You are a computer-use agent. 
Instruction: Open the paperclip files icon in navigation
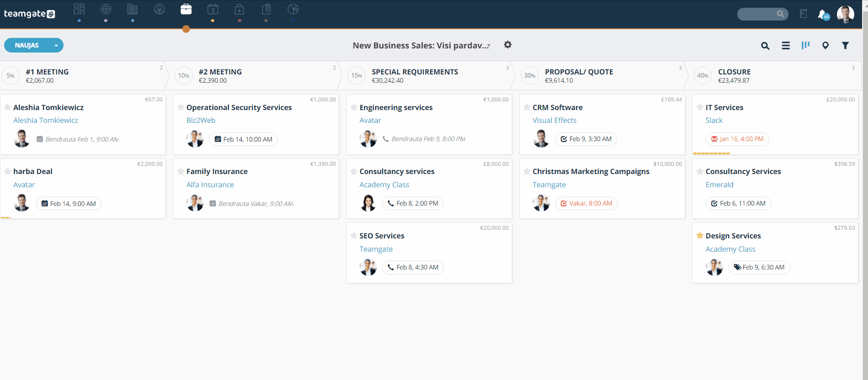[x=266, y=9]
